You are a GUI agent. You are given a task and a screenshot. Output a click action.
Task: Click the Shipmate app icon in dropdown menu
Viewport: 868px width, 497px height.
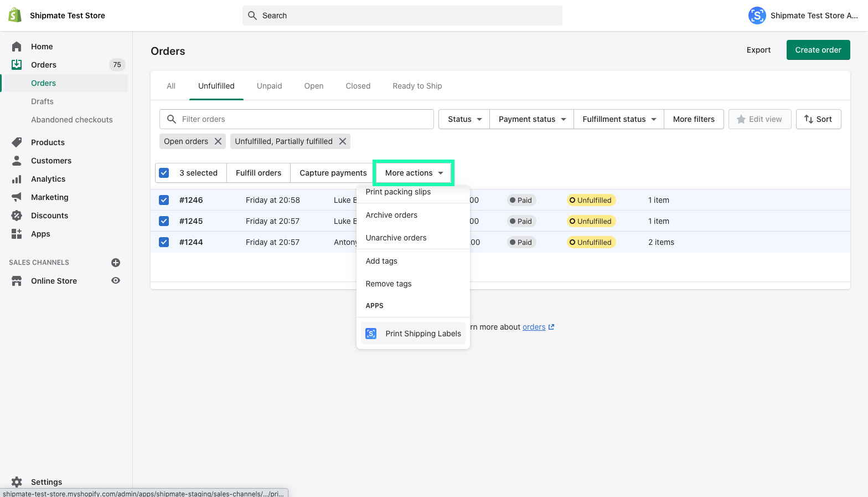pos(371,334)
